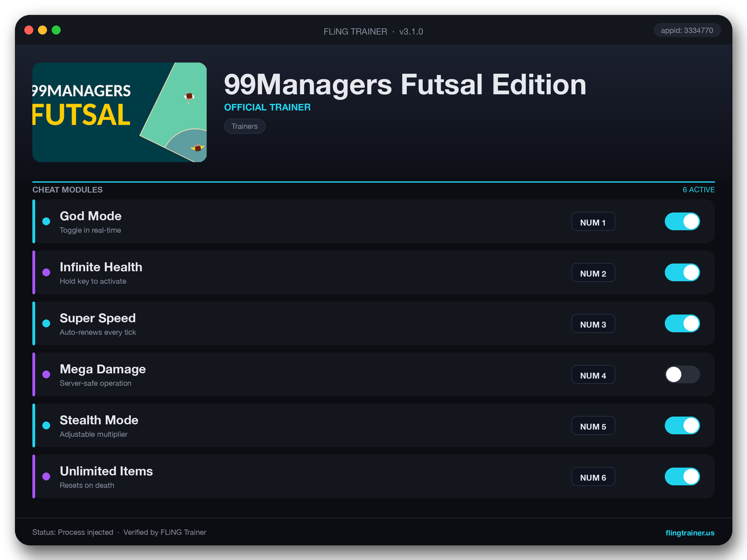Minimize the window with yellow button

tap(43, 30)
